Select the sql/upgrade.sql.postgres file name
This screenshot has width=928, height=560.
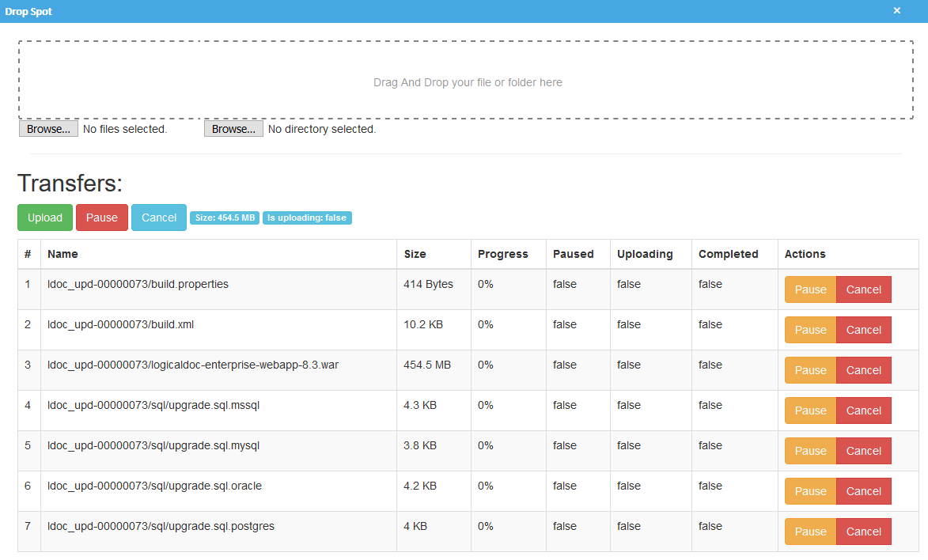[161, 526]
